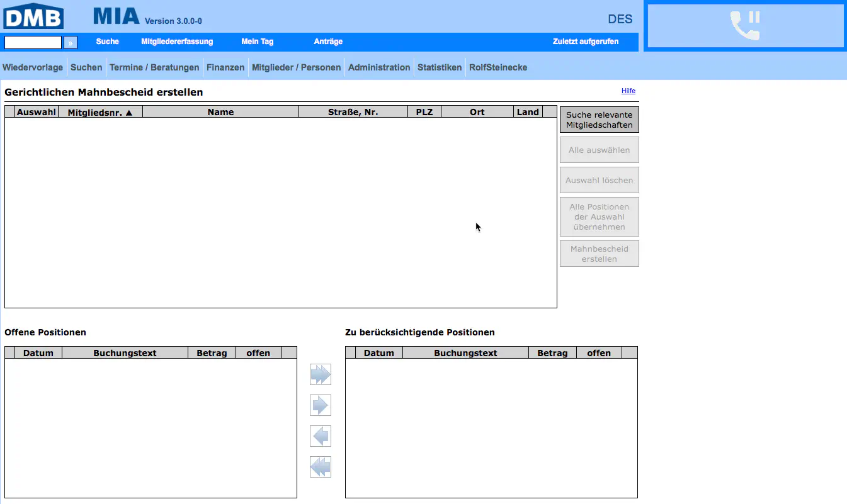
Task: Open the Finanzen menu
Action: (x=225, y=67)
